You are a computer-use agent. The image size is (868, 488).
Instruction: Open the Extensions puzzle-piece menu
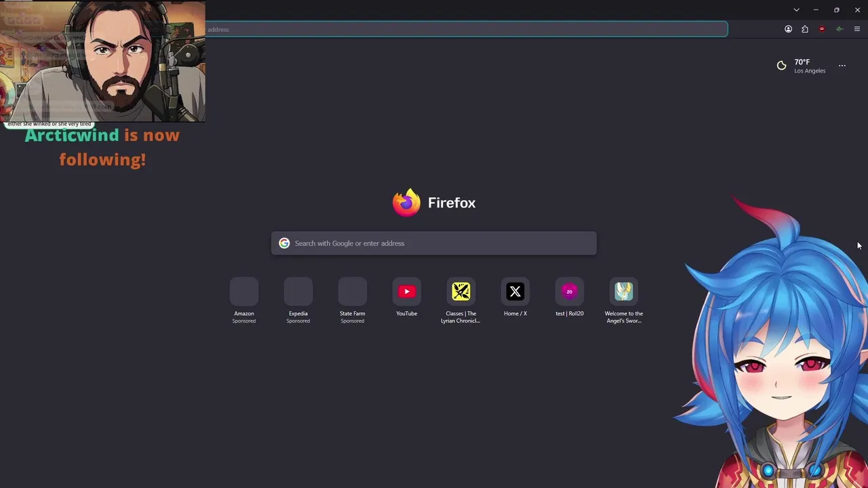805,29
